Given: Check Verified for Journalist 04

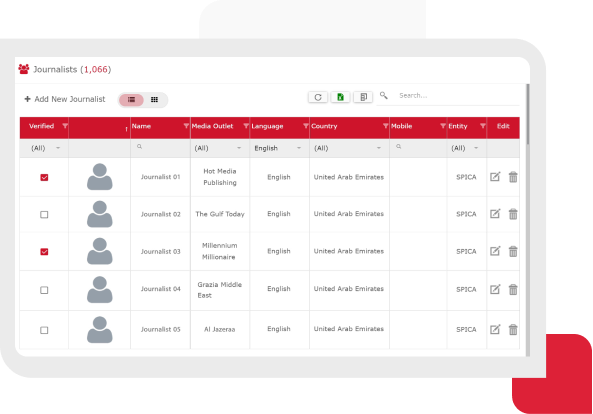Looking at the screenshot, I should (x=44, y=290).
